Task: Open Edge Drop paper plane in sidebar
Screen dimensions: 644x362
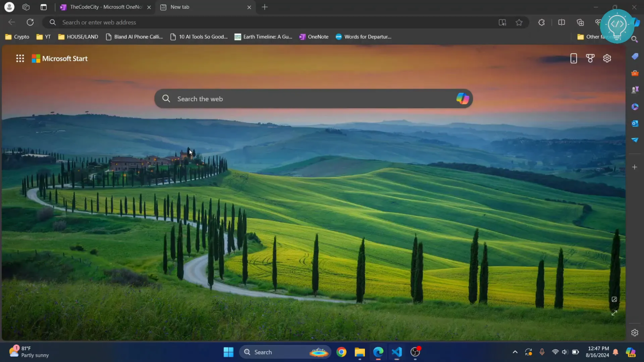Action: coord(635,140)
